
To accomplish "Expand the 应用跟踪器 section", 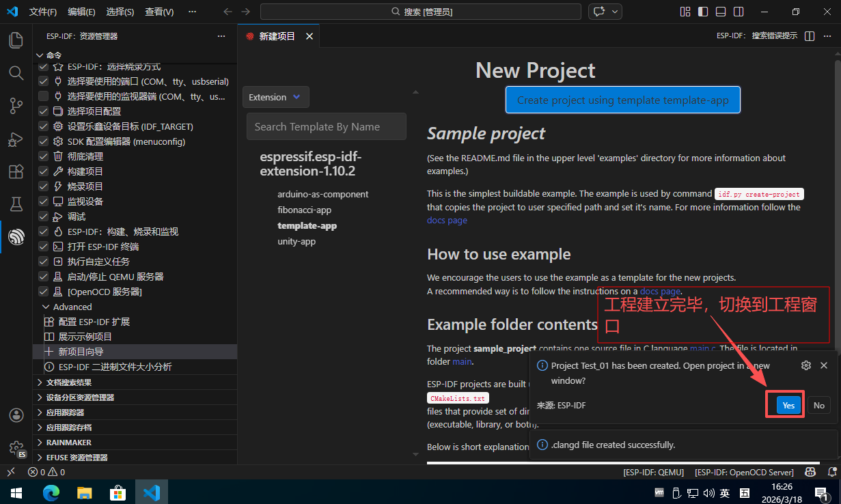I will [135, 412].
